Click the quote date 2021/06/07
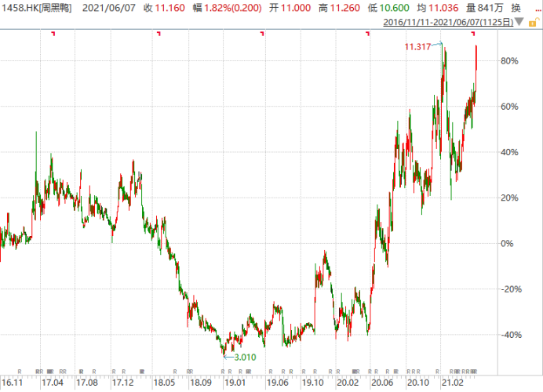 click(109, 8)
